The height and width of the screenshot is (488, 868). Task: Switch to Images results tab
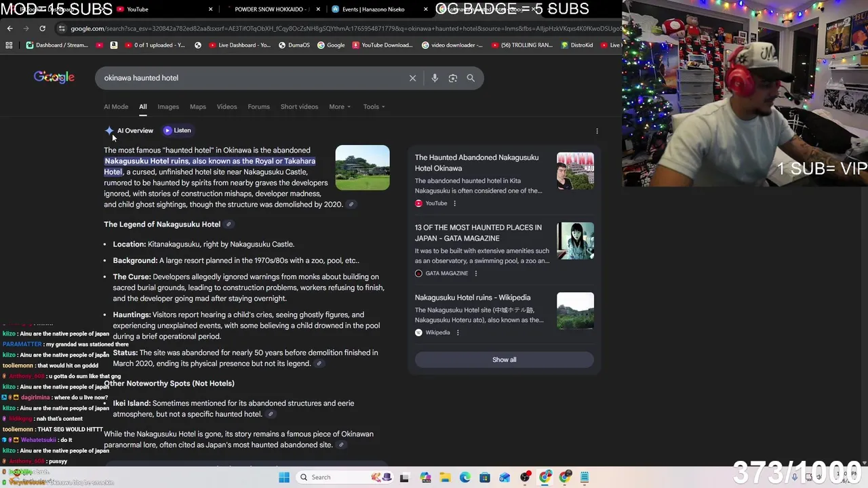pos(168,106)
